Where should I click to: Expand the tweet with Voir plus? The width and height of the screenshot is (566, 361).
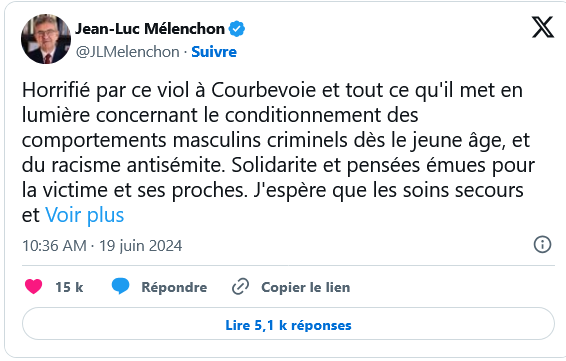pos(84,215)
